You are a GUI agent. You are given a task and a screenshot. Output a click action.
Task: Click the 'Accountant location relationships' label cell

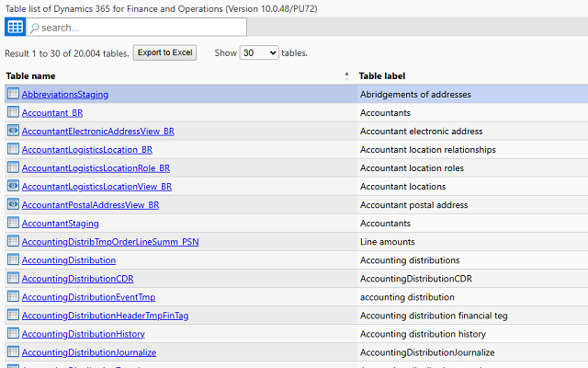428,150
